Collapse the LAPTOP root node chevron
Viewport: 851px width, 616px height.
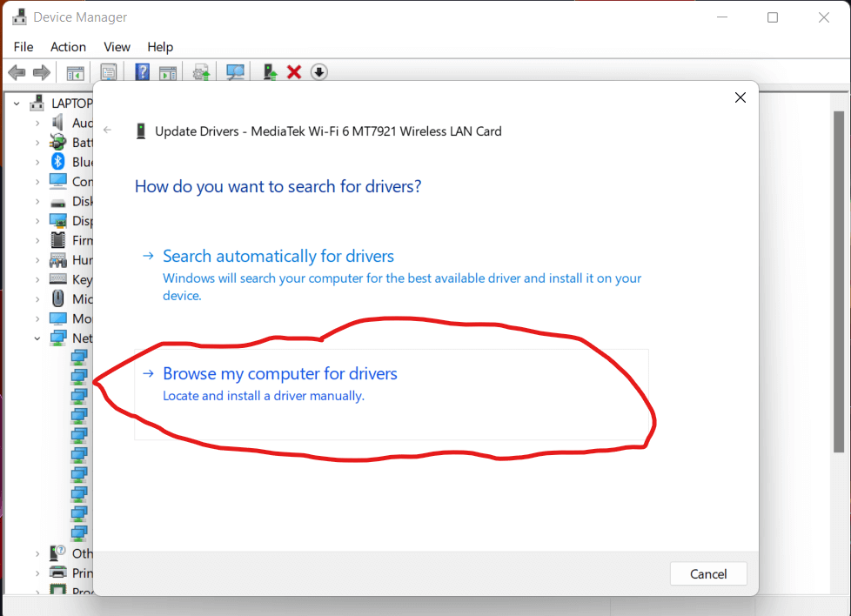(17, 104)
